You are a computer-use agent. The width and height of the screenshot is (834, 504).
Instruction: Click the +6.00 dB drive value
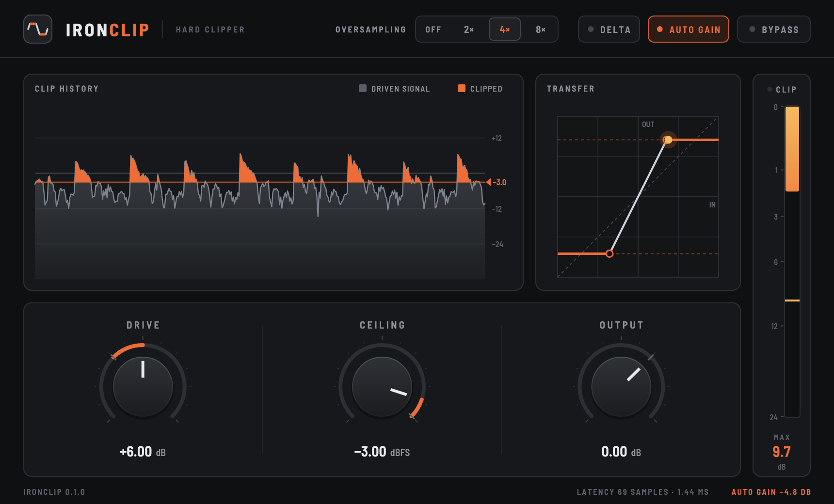[143, 452]
